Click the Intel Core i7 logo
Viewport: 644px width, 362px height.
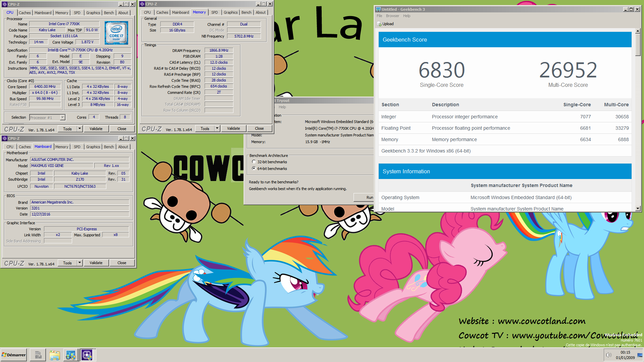(x=116, y=33)
